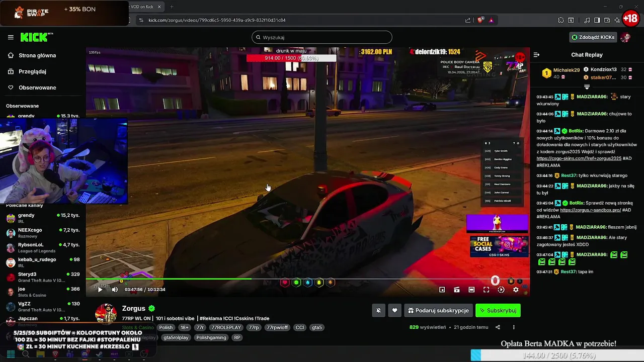Image resolution: width=644 pixels, height=362 pixels.
Task: Click the KICK logo
Action: point(36,37)
